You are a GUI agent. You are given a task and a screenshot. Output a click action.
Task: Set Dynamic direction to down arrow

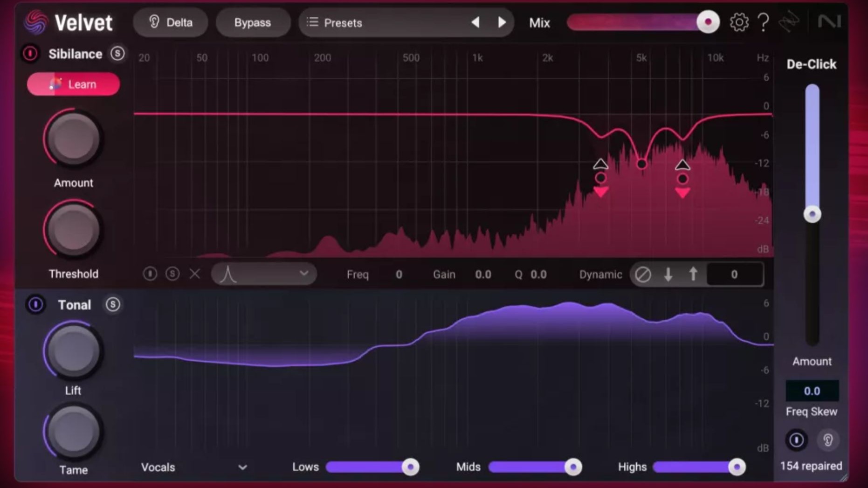668,275
